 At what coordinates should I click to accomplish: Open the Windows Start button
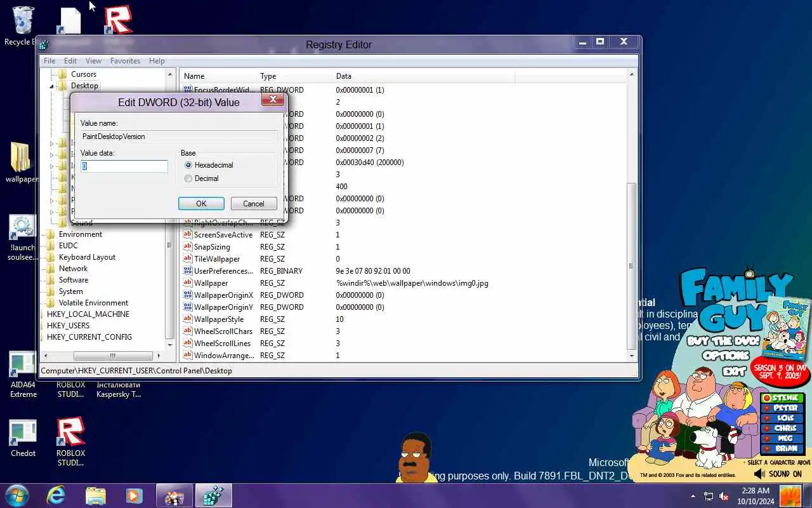click(17, 495)
